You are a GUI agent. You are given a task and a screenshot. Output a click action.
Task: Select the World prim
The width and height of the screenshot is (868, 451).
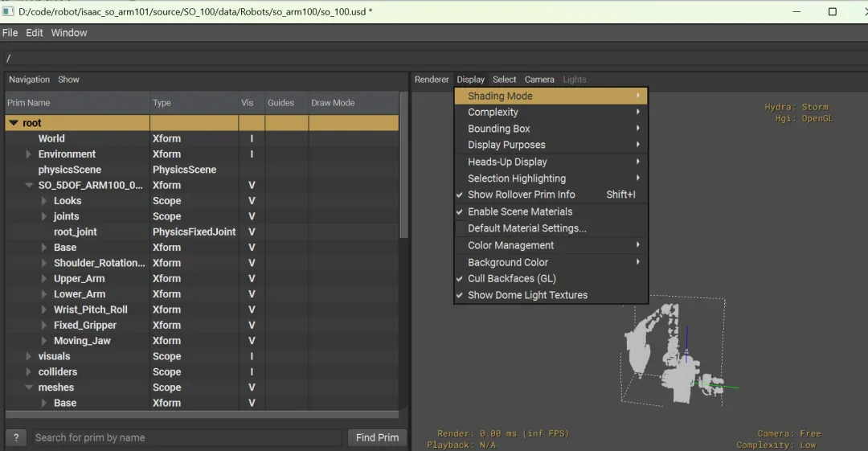click(x=51, y=138)
